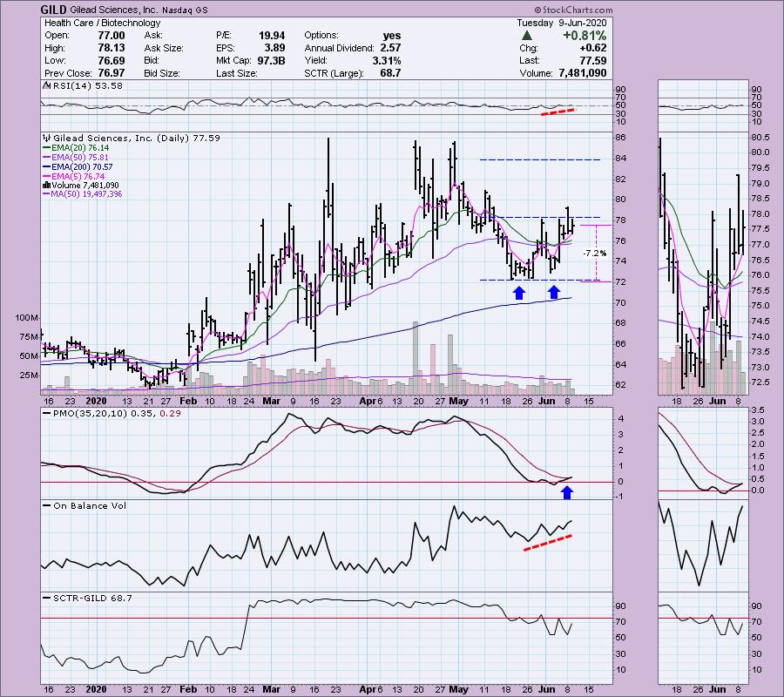This screenshot has width=784, height=697.
Task: Click the GILD ticker symbol in the header
Action: [x=53, y=10]
